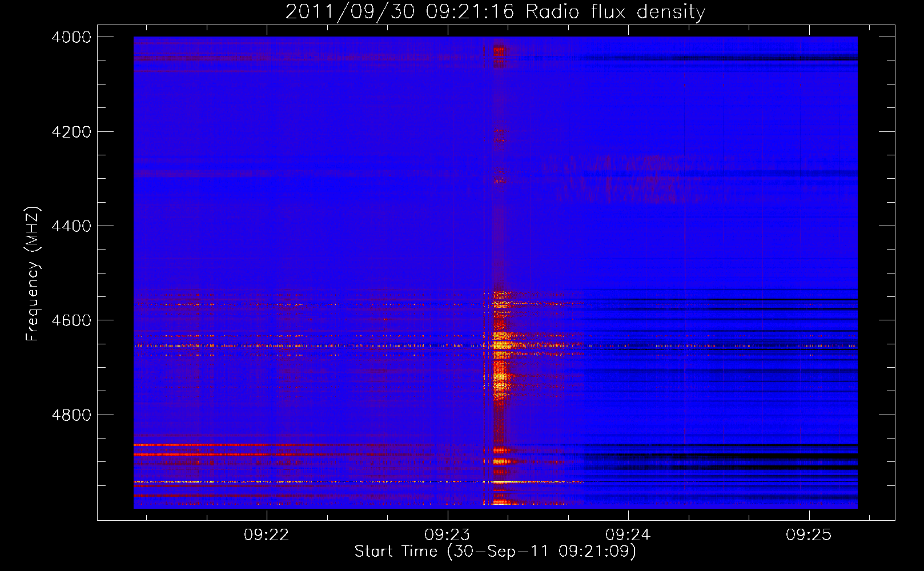The height and width of the screenshot is (571, 924).
Task: Click the 'Start Time (30-Sep-11 09:21:09)' axis label
Action: click(495, 552)
